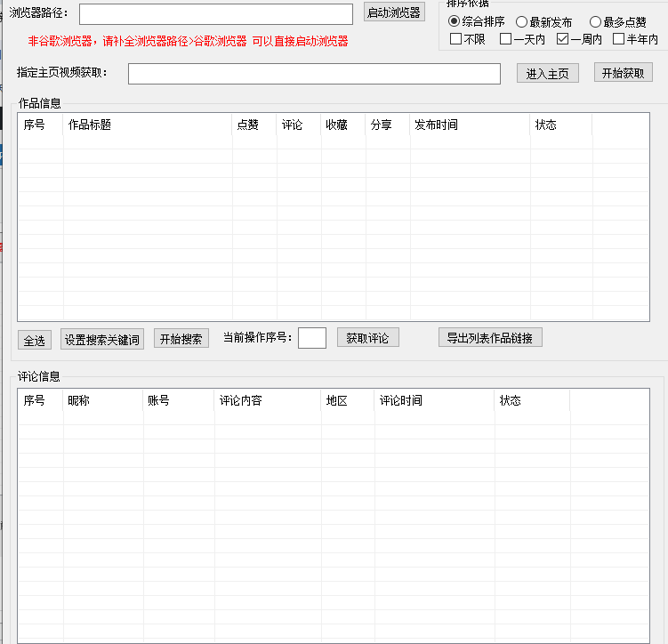668x644 pixels.
Task: Select the 最新发布 sort option
Action: tap(522, 21)
